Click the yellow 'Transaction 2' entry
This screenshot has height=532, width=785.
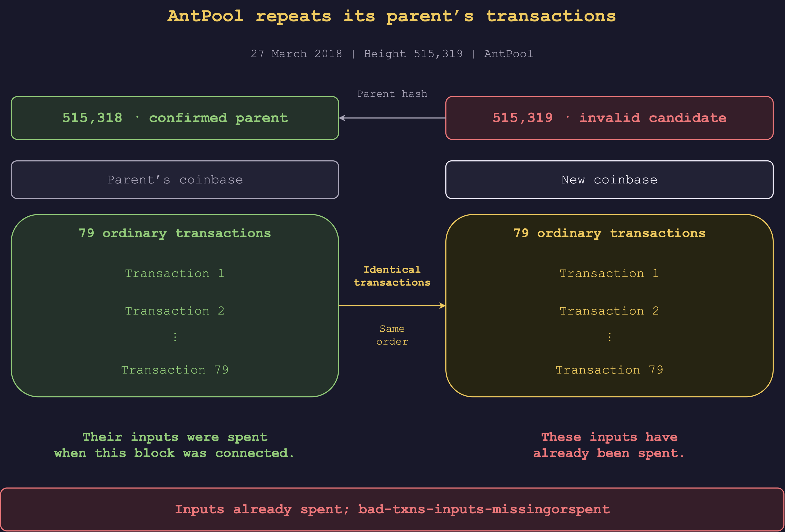coord(609,311)
